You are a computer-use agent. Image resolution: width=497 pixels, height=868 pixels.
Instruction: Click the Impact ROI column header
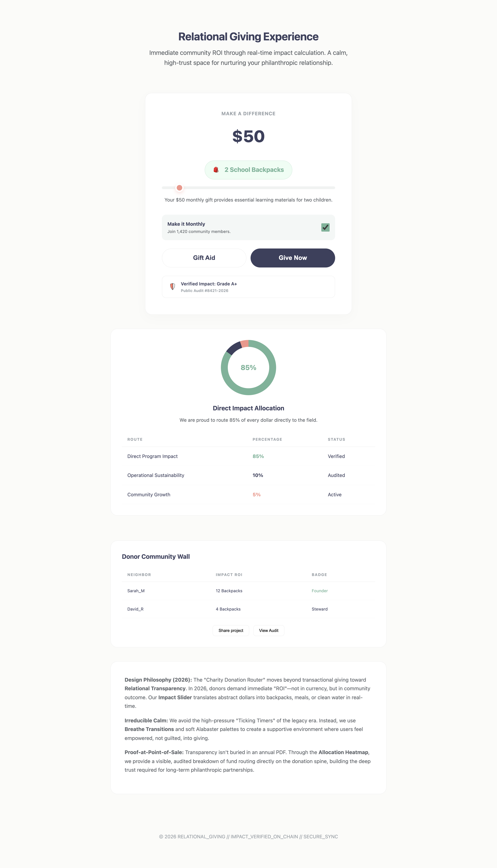229,575
